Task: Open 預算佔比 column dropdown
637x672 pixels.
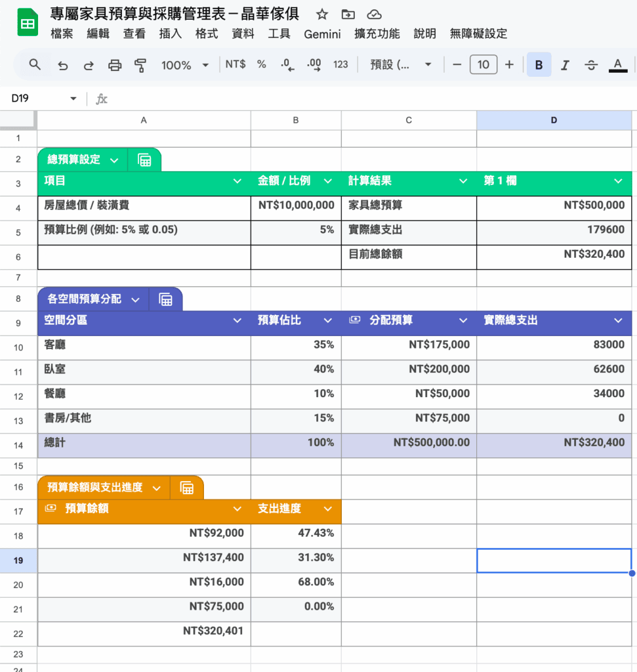Action: (x=328, y=320)
